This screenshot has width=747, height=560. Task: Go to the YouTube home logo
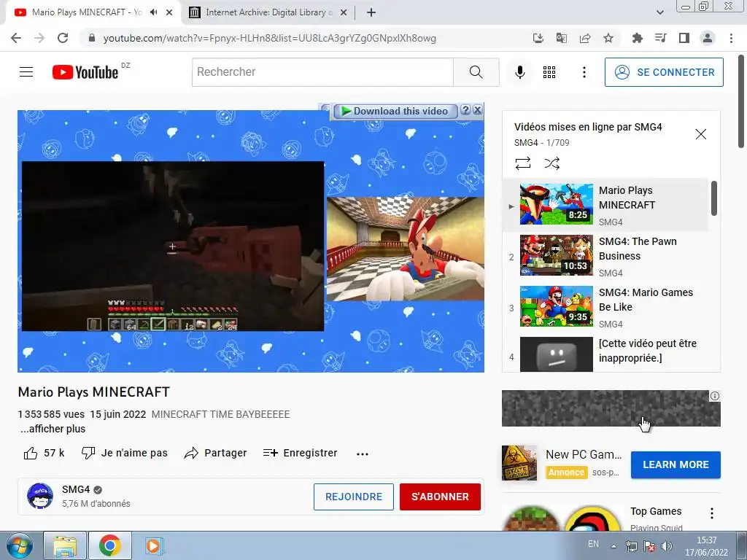coord(85,72)
